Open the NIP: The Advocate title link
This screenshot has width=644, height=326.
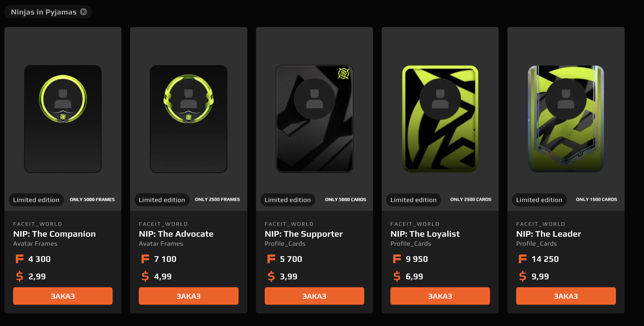(176, 234)
